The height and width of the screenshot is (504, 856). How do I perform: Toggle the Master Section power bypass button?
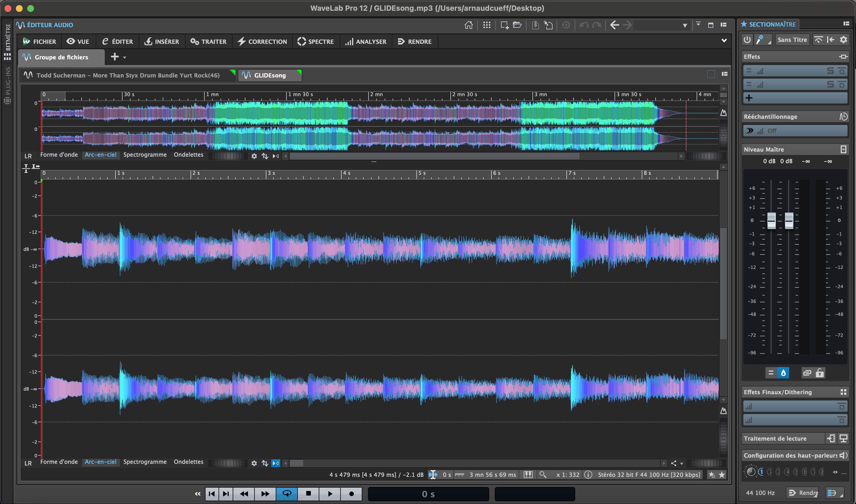click(x=747, y=40)
